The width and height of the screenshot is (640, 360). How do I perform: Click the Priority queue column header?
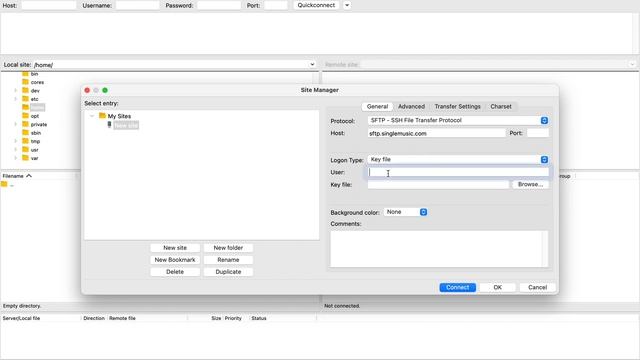(x=233, y=318)
